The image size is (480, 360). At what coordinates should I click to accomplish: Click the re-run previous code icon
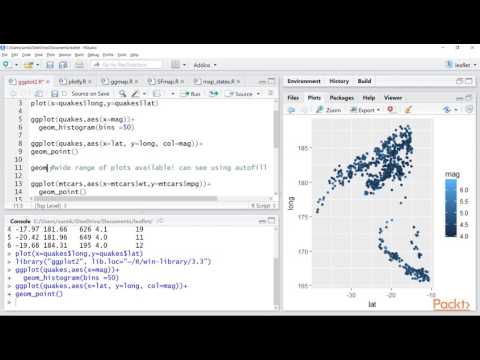[213, 94]
